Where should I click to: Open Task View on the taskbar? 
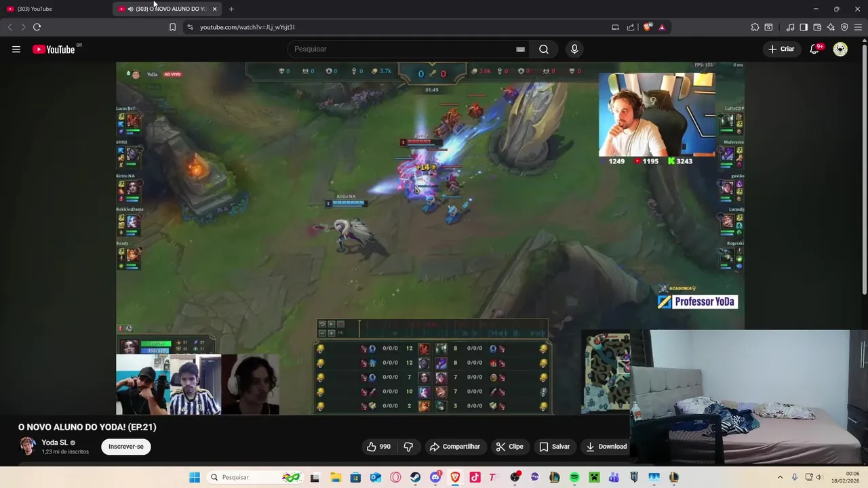(315, 477)
